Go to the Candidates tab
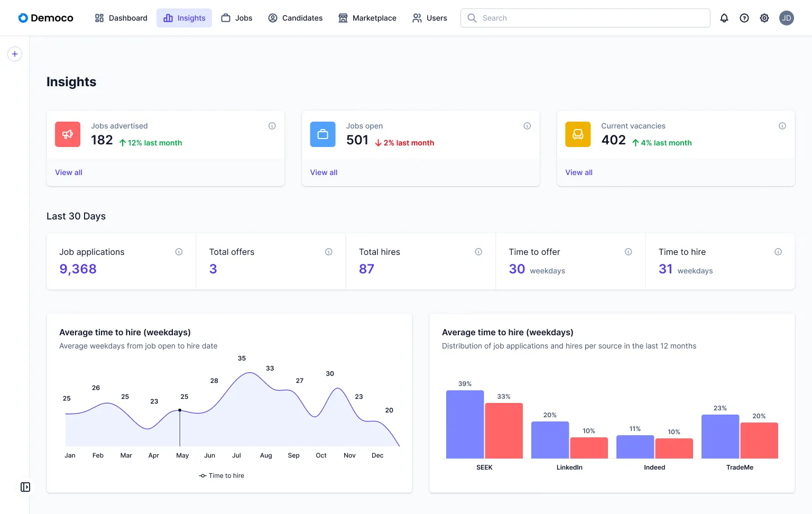 click(x=296, y=18)
